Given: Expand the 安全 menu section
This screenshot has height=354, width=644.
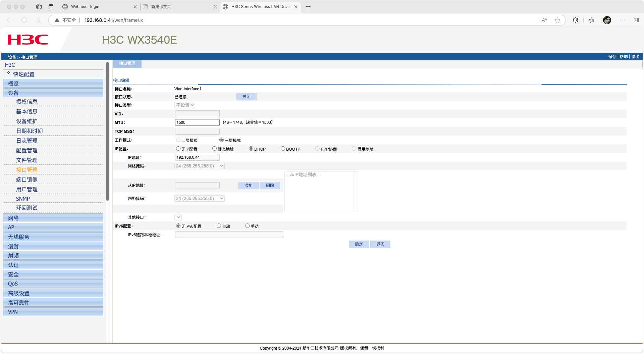Looking at the screenshot, I should click(53, 274).
